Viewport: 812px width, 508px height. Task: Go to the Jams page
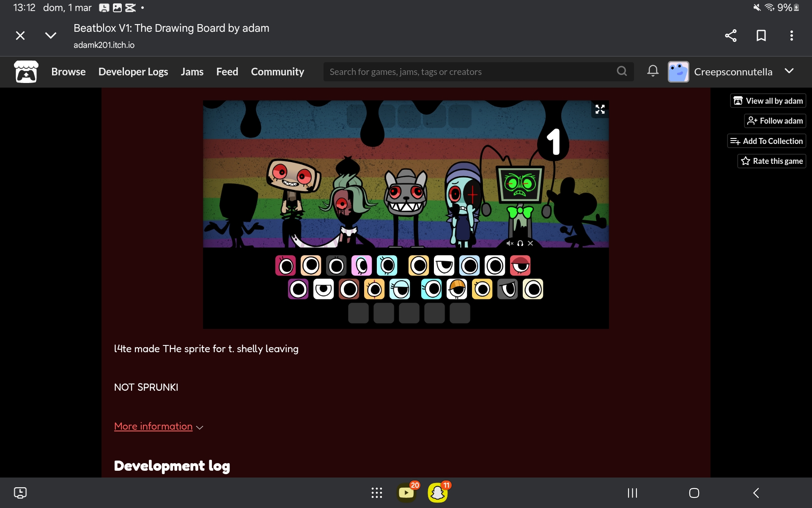[192, 72]
